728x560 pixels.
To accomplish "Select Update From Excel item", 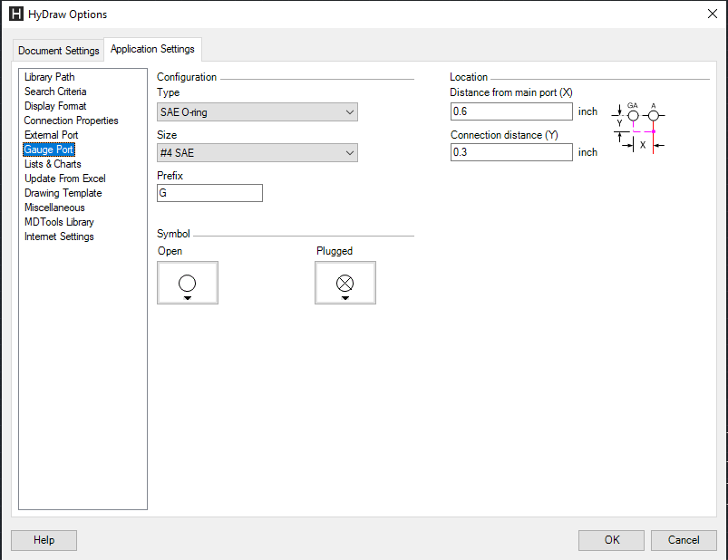I will (65, 179).
